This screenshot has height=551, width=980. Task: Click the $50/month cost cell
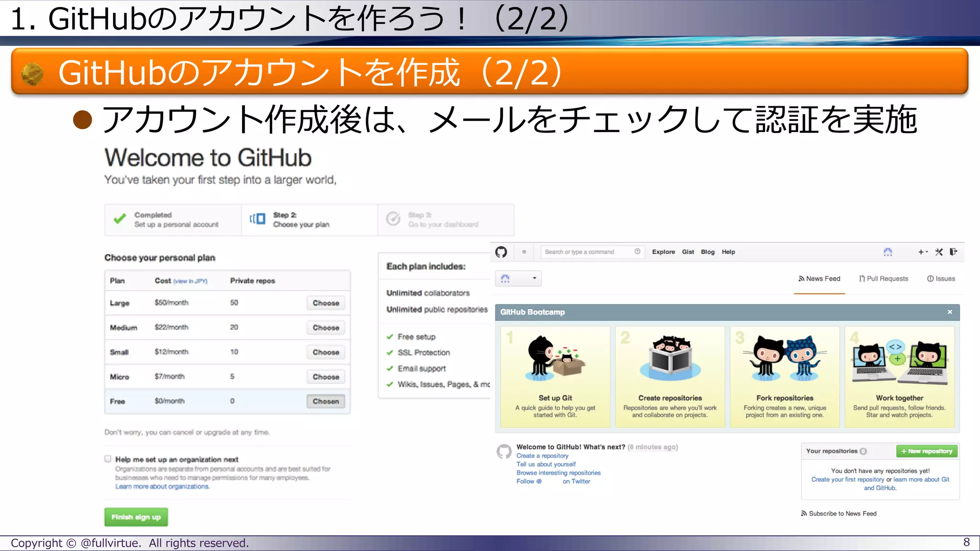[x=171, y=303]
